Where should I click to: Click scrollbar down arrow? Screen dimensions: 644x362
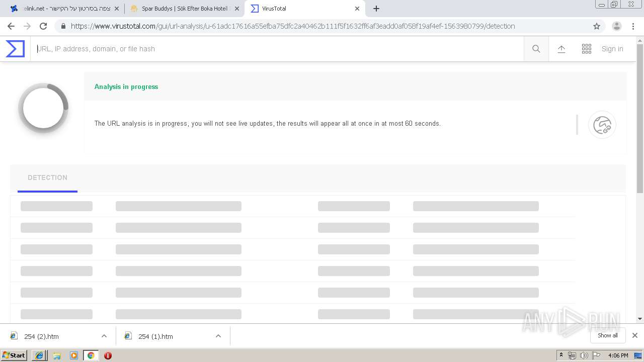(x=640, y=319)
